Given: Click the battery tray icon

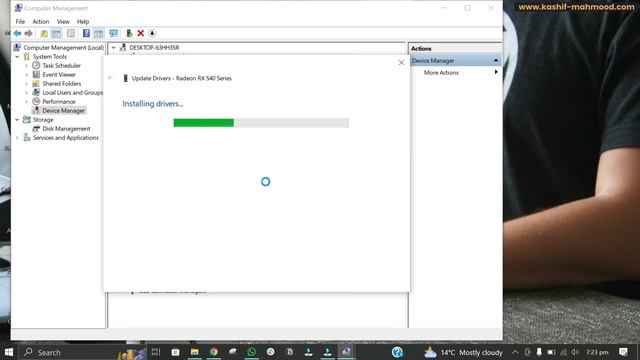Looking at the screenshot, I should pyautogui.click(x=551, y=352).
